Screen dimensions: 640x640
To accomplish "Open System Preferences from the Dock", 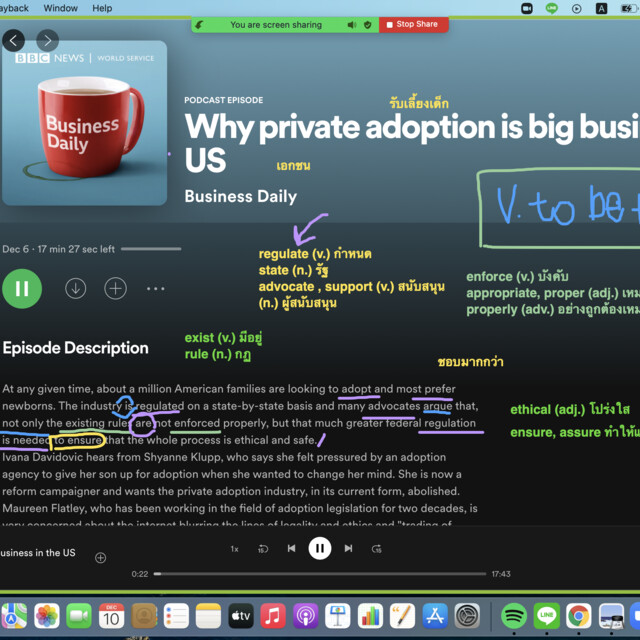I will [x=467, y=616].
